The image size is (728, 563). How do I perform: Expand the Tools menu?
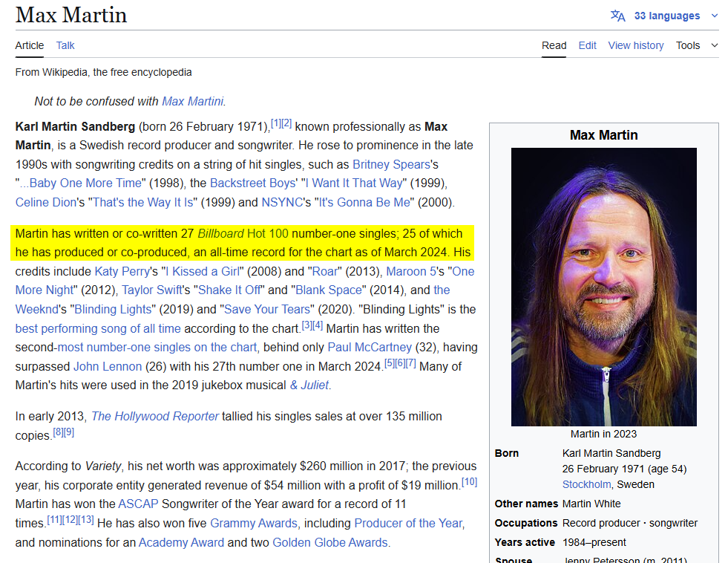[x=697, y=45]
